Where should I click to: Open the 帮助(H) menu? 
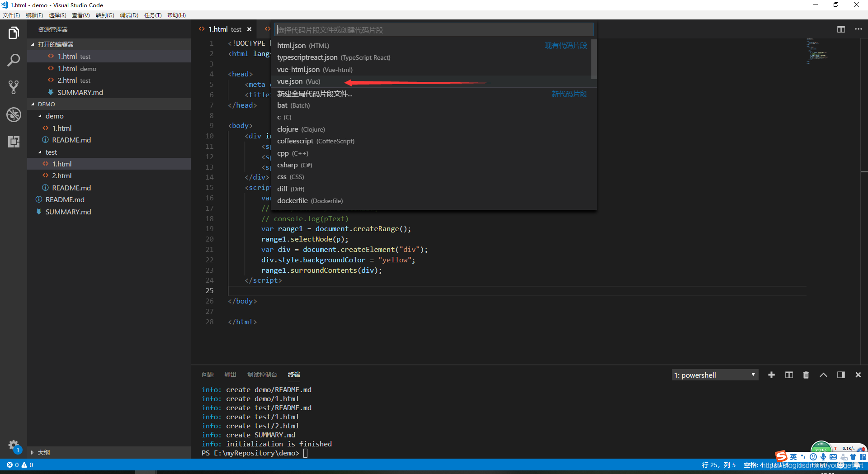(176, 15)
